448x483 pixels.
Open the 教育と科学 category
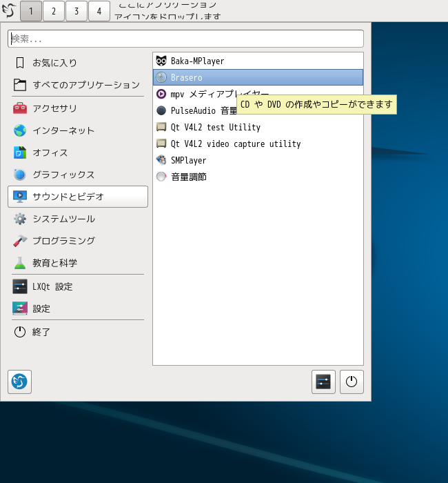[x=77, y=263]
